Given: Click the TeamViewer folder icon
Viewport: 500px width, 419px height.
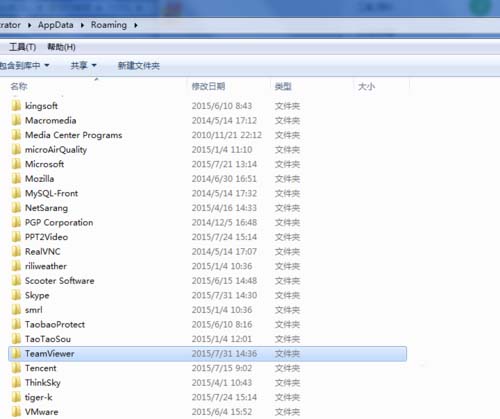Looking at the screenshot, I should click(16, 353).
